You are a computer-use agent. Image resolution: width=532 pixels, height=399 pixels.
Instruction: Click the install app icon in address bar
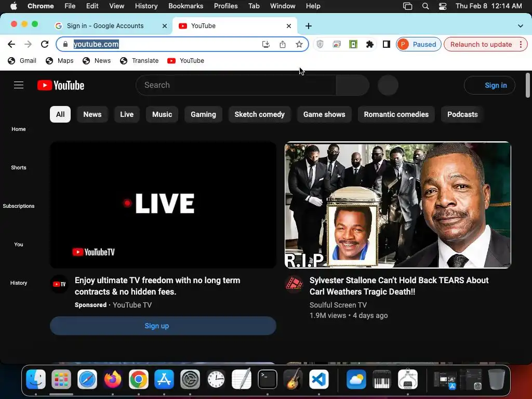tap(266, 44)
